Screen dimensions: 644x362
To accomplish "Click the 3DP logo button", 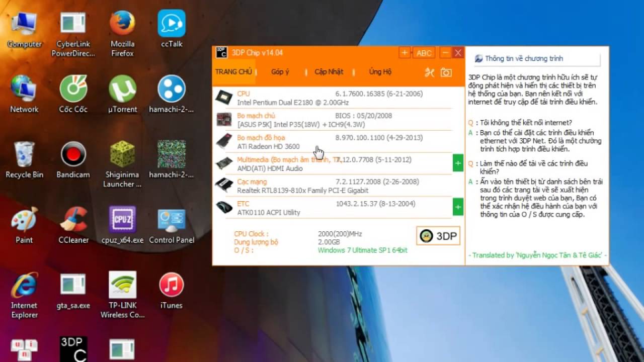I will [x=438, y=236].
